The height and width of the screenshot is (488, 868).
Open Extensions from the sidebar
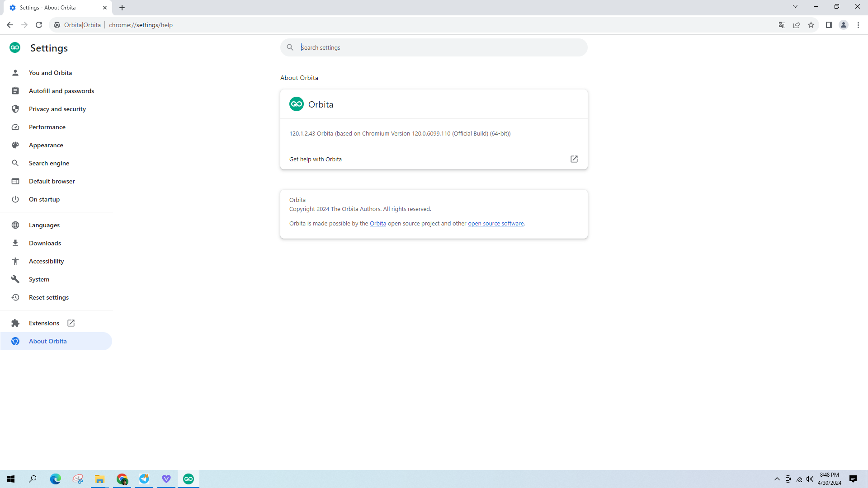[x=44, y=323]
